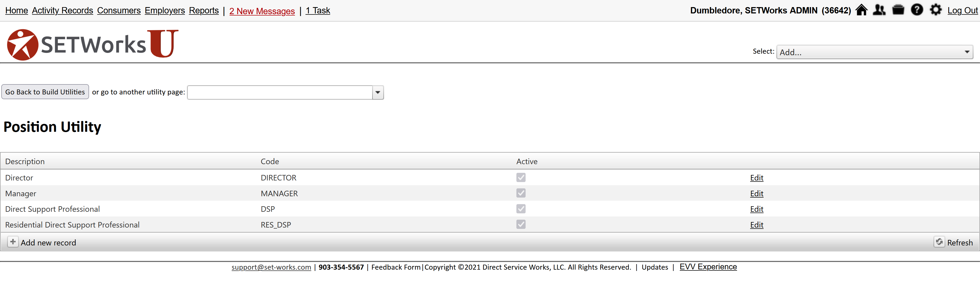Click the home house icon
The width and height of the screenshot is (980, 282).
pos(861,10)
